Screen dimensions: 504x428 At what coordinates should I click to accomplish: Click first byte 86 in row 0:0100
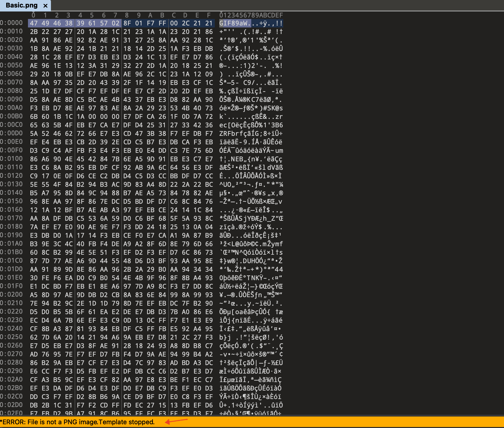pyautogui.click(x=34, y=159)
